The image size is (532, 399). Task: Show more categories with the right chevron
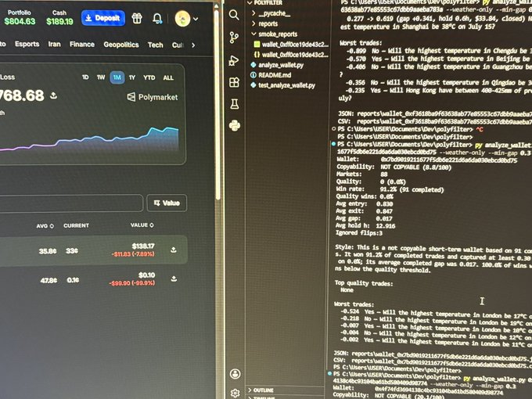point(193,45)
